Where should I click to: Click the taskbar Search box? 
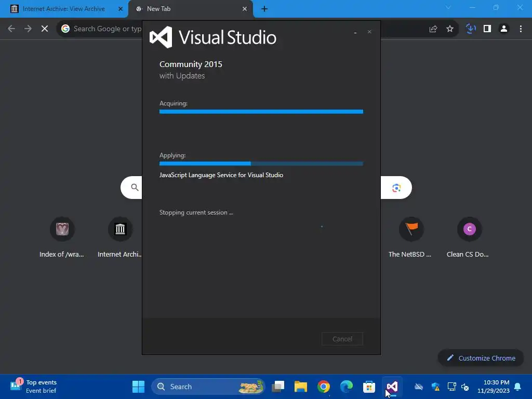point(208,387)
